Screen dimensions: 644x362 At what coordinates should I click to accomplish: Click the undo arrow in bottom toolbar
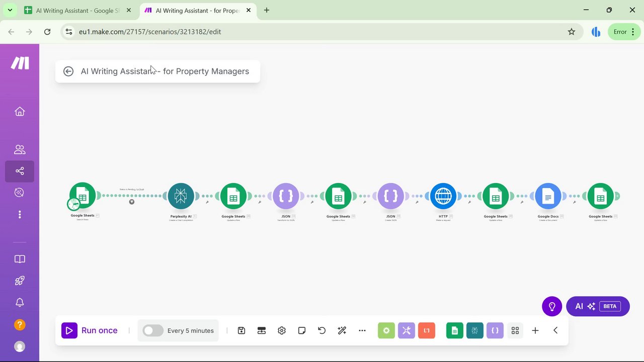coord(322,330)
